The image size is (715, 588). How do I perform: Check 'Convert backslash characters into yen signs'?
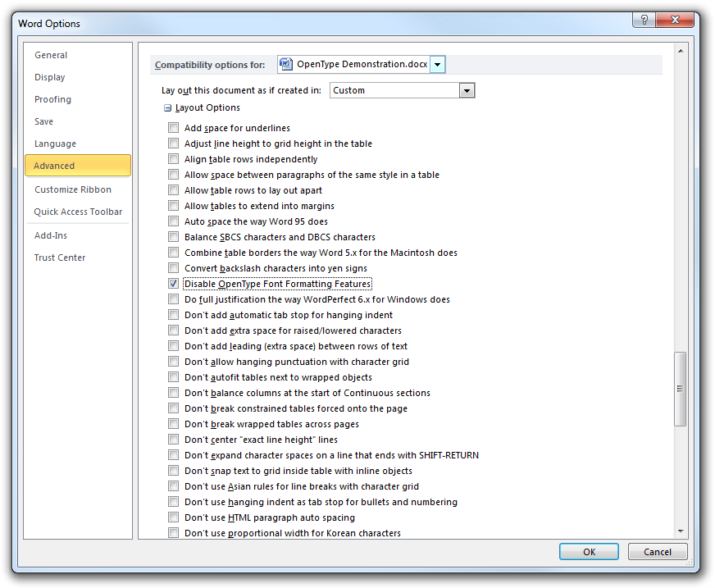pyautogui.click(x=173, y=267)
